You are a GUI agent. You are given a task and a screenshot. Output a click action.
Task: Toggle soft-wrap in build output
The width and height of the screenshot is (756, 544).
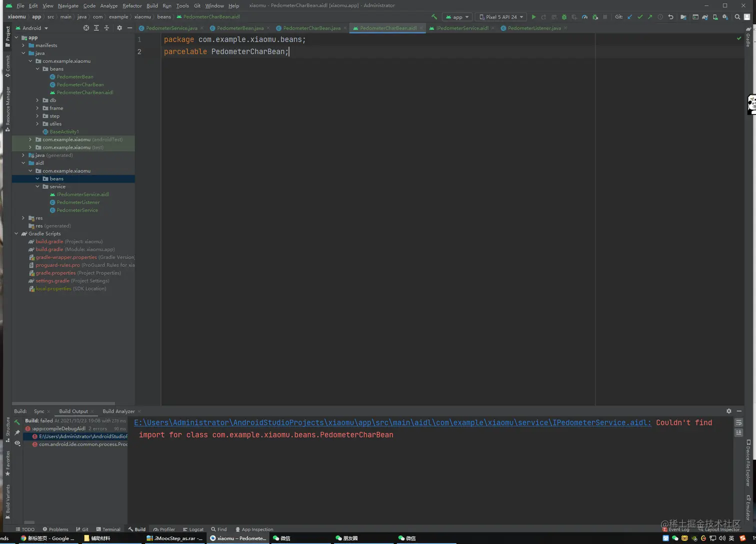tap(739, 423)
